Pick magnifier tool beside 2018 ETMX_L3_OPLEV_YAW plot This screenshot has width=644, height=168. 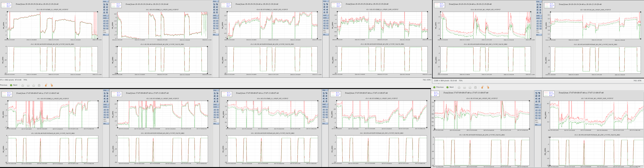click(104, 4)
